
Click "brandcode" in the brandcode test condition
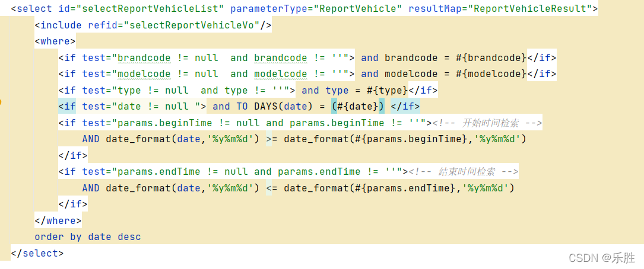[144, 58]
